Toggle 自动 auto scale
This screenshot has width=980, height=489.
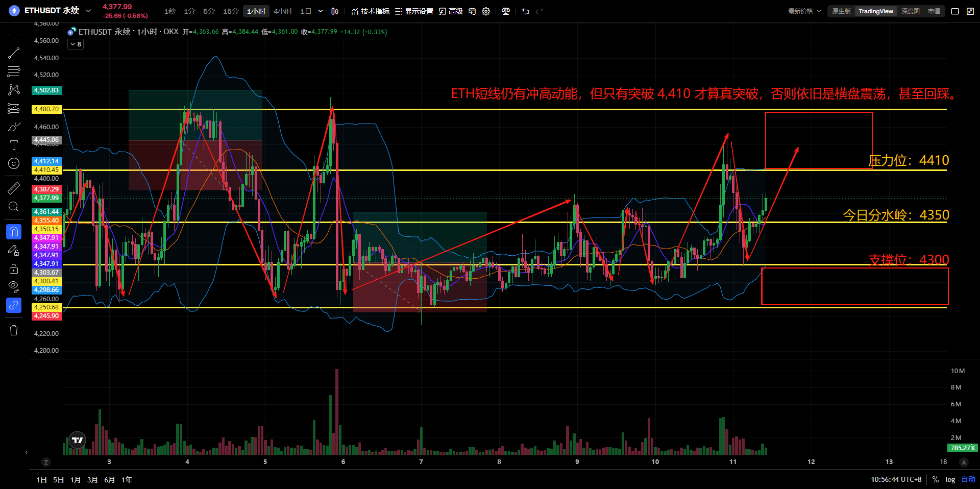coord(968,480)
